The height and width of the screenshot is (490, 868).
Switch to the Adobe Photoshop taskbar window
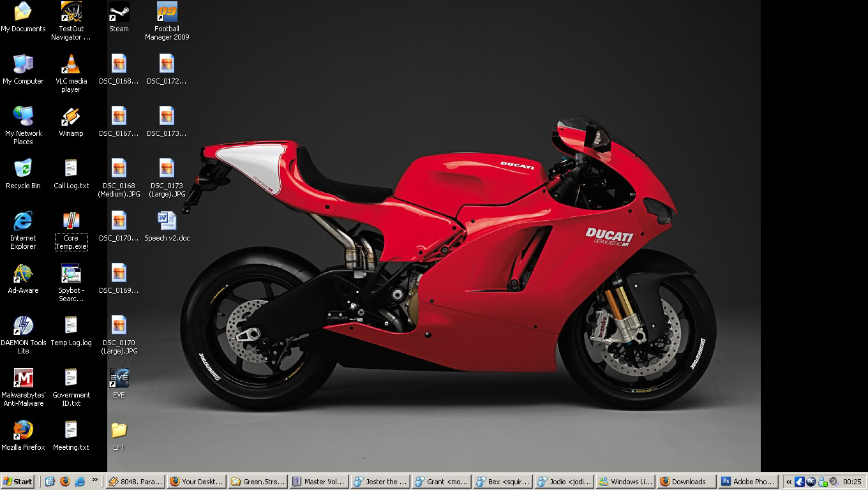point(748,481)
